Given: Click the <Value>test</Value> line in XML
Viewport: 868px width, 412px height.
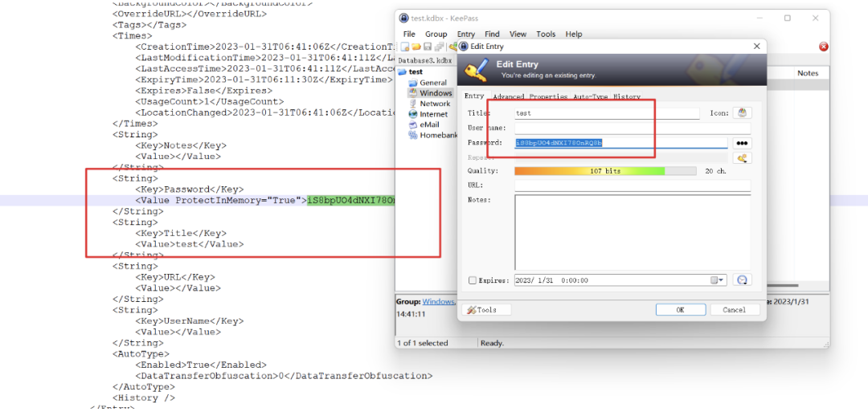Looking at the screenshot, I should [190, 244].
